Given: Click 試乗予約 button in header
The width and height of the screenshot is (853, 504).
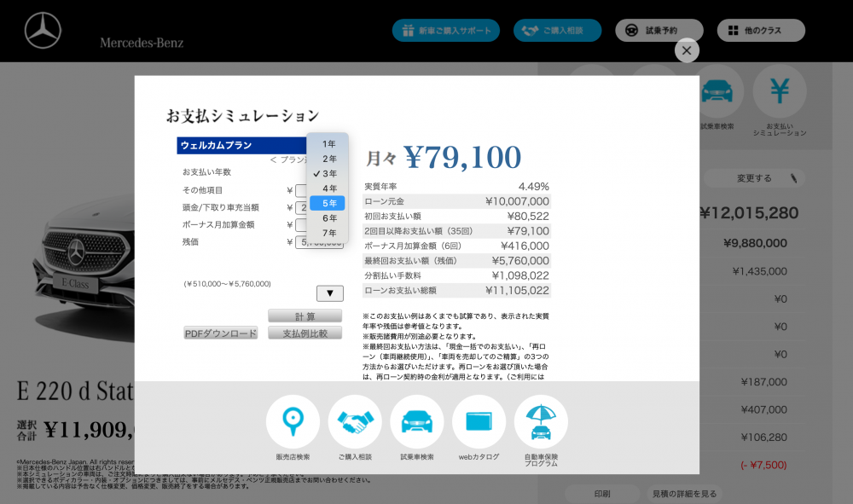Looking at the screenshot, I should click(659, 31).
